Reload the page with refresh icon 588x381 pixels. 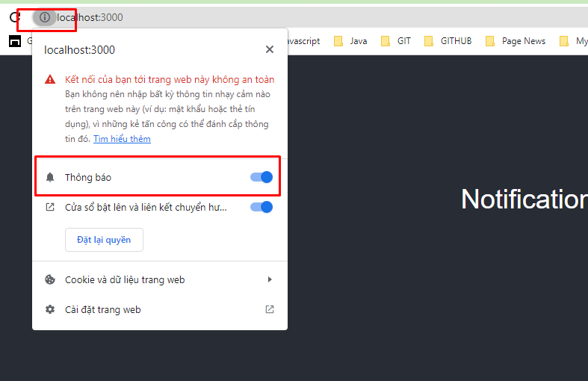[x=15, y=17]
